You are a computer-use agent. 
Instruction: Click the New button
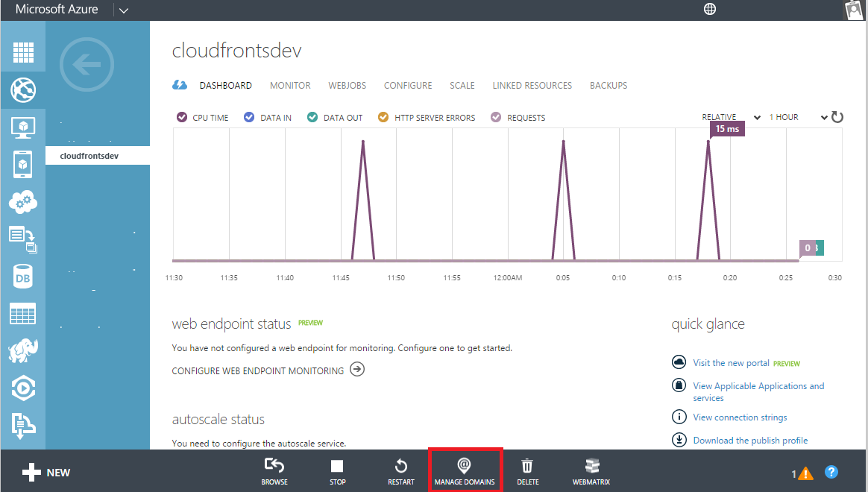46,473
